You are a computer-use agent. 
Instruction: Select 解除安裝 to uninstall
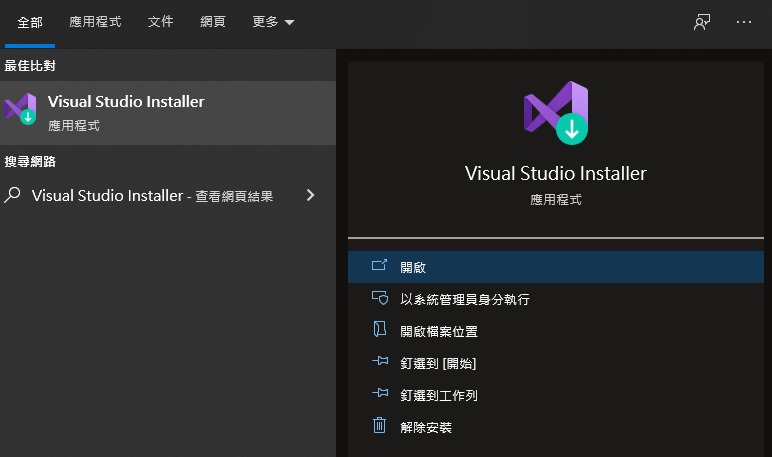point(556,427)
